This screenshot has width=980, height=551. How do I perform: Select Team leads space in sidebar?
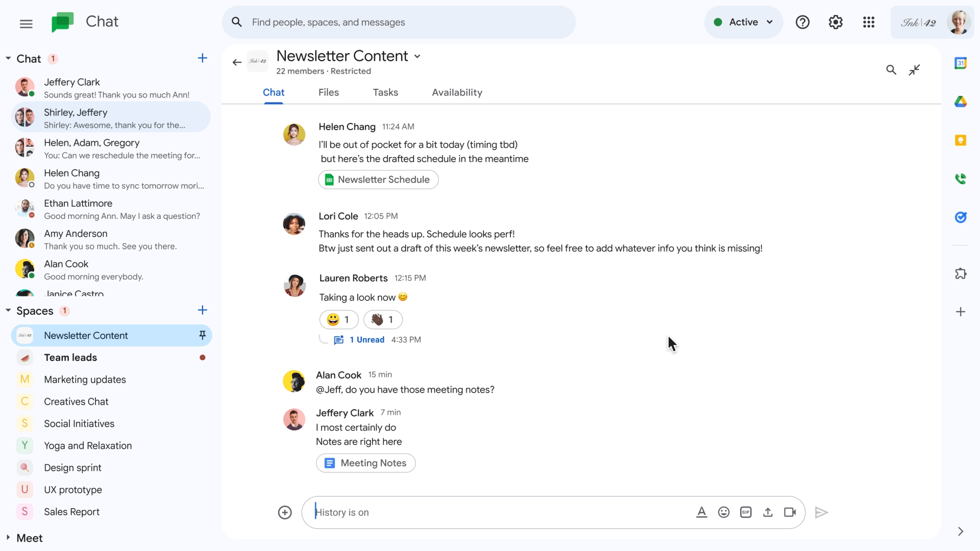(69, 357)
